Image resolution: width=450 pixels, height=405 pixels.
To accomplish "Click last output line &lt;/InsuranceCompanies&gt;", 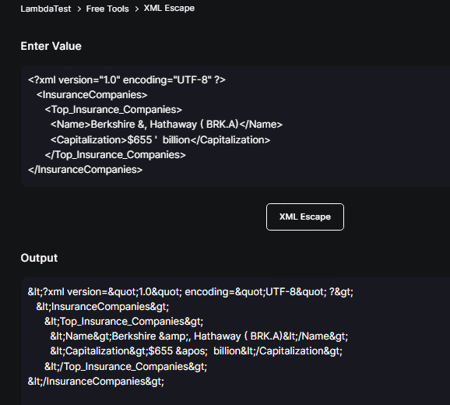I will (x=96, y=381).
